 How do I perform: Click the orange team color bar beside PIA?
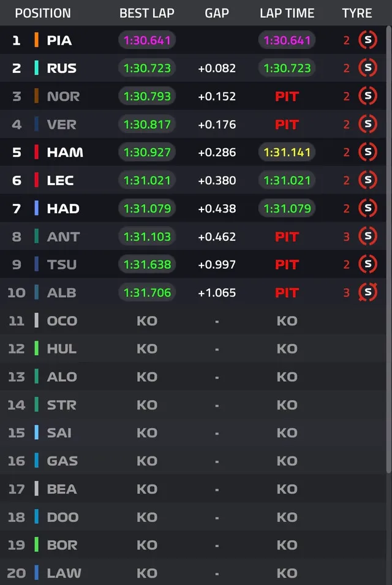(x=36, y=40)
